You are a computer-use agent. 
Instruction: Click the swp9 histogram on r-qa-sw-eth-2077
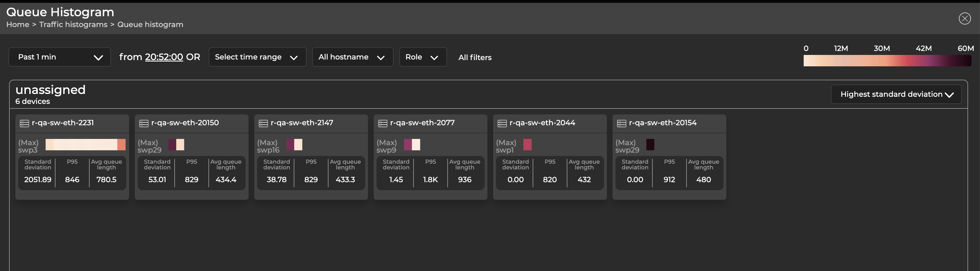click(x=412, y=144)
